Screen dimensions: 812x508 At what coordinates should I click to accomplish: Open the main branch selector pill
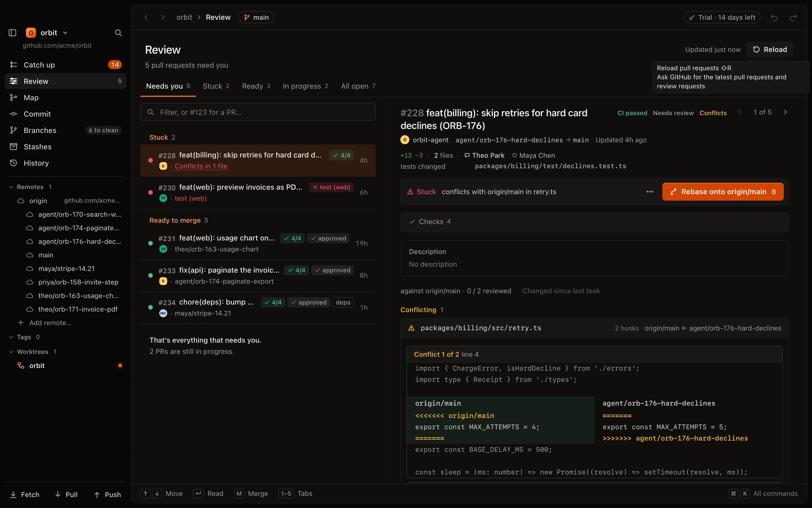click(x=256, y=17)
